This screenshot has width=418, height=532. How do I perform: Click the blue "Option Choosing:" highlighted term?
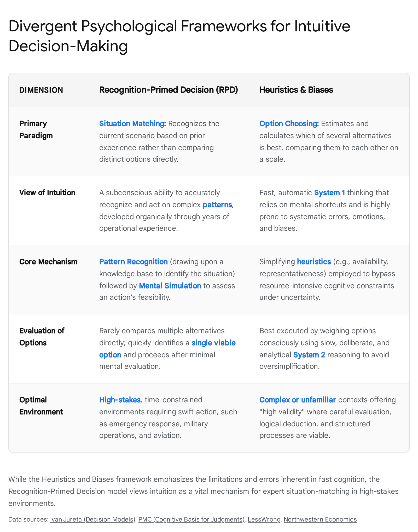pos(289,123)
